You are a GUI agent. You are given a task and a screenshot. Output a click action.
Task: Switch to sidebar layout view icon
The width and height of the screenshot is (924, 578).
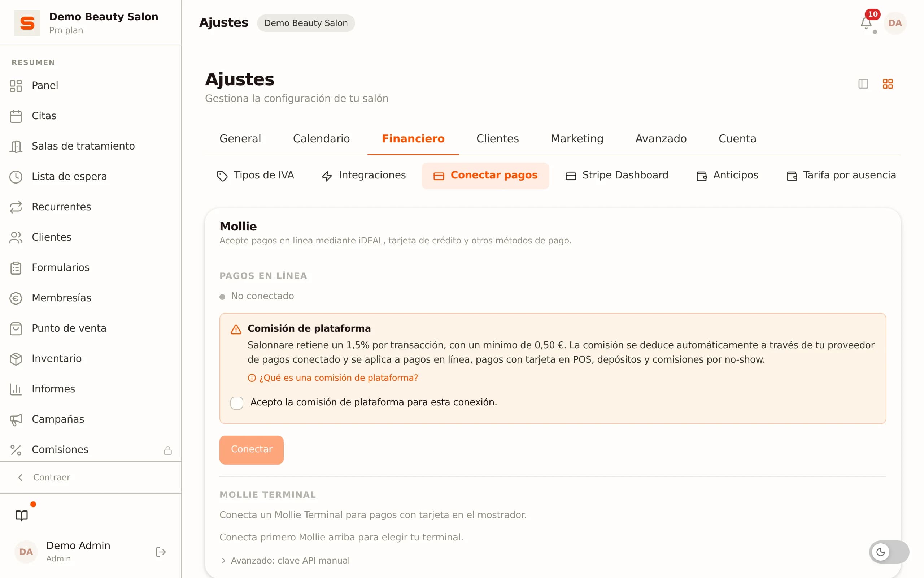(x=863, y=84)
